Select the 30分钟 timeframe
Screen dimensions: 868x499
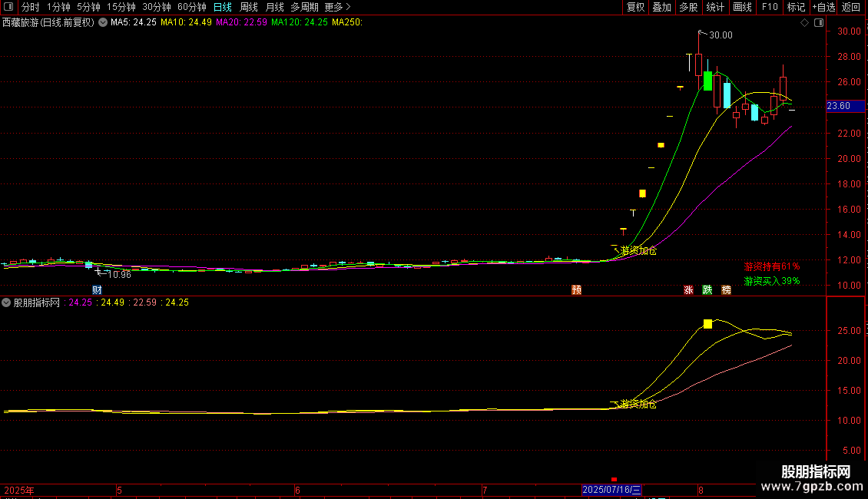click(157, 7)
